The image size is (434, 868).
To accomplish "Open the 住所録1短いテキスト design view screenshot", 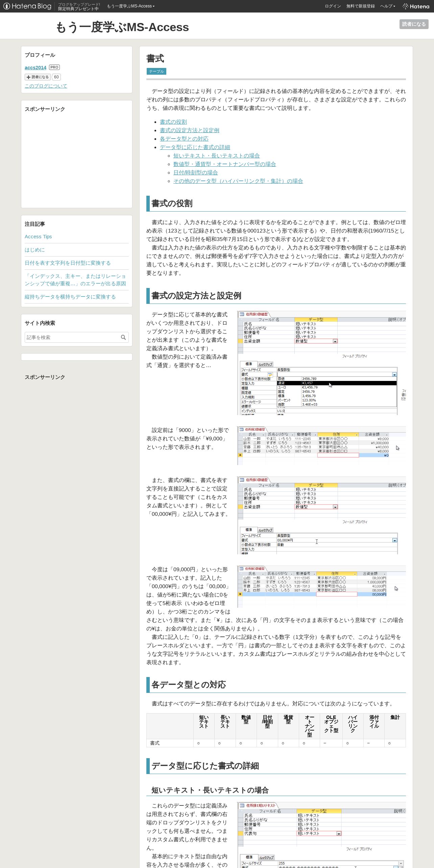I will pos(321,835).
